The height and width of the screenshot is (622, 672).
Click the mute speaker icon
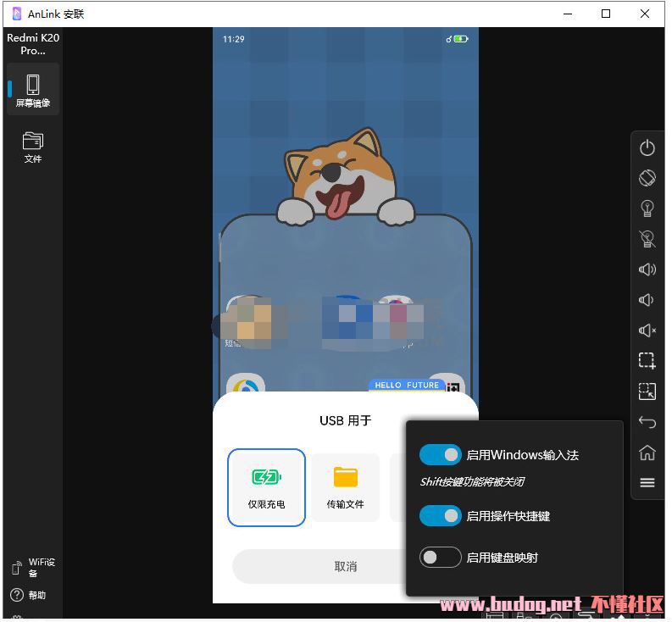click(647, 330)
